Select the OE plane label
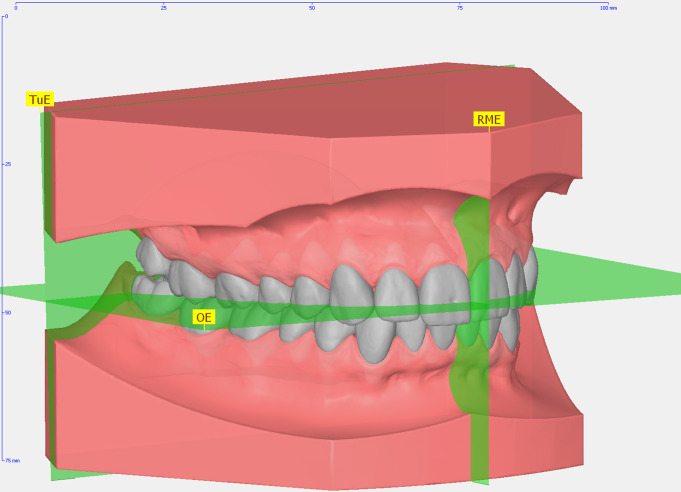Viewport: 681px width, 492px height. coord(204,317)
